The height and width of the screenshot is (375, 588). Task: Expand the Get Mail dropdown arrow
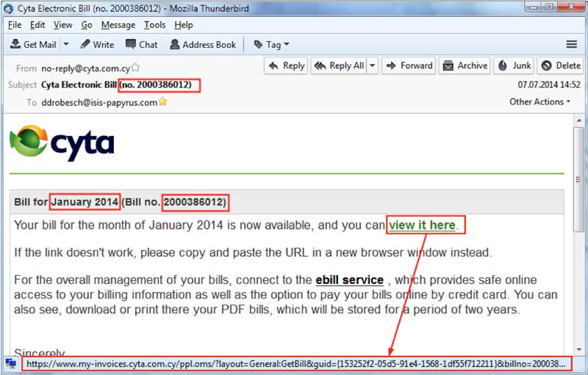click(x=66, y=44)
